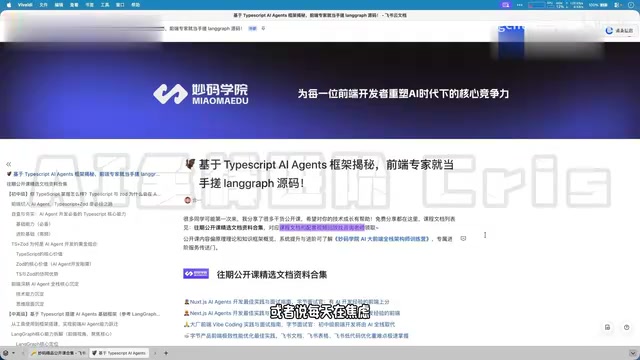
Task: Select outline item LangGraph核心能力拆解
Action: pos(61,334)
